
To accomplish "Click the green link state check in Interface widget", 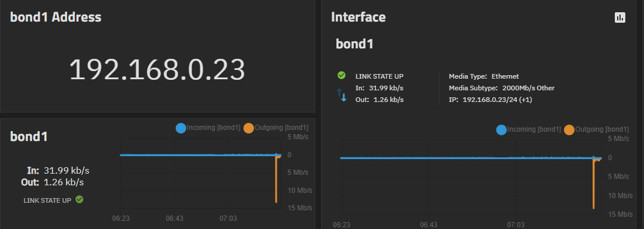I will click(342, 75).
